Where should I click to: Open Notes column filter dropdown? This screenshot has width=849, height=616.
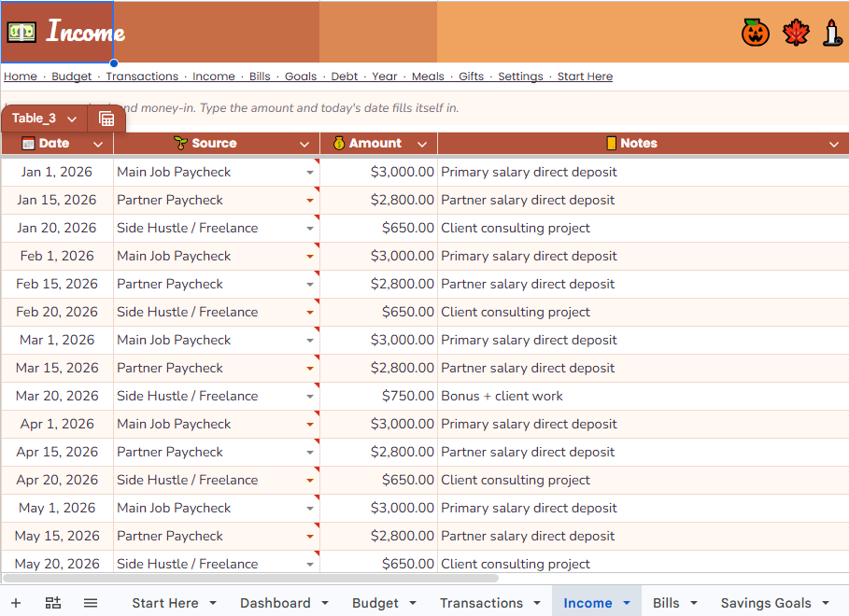point(834,144)
